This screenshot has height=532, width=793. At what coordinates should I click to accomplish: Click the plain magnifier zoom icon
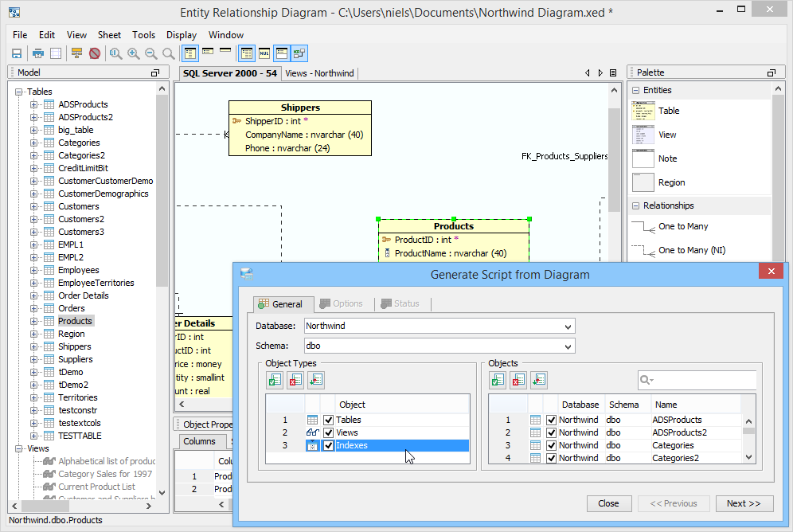click(169, 53)
